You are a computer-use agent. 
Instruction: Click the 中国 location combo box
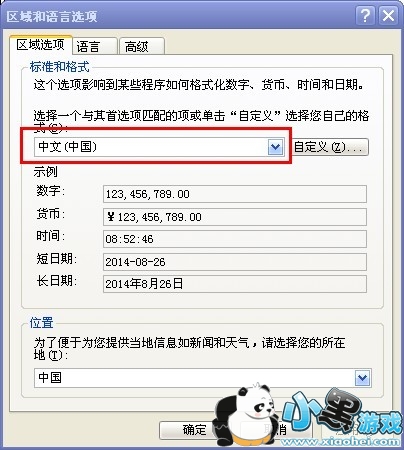coord(203,378)
